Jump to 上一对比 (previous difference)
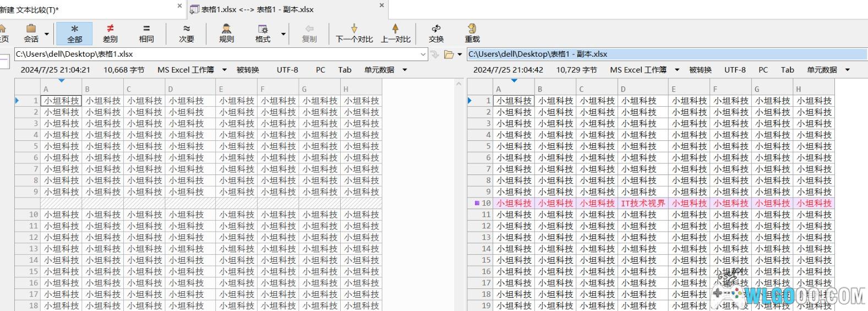 (x=395, y=33)
